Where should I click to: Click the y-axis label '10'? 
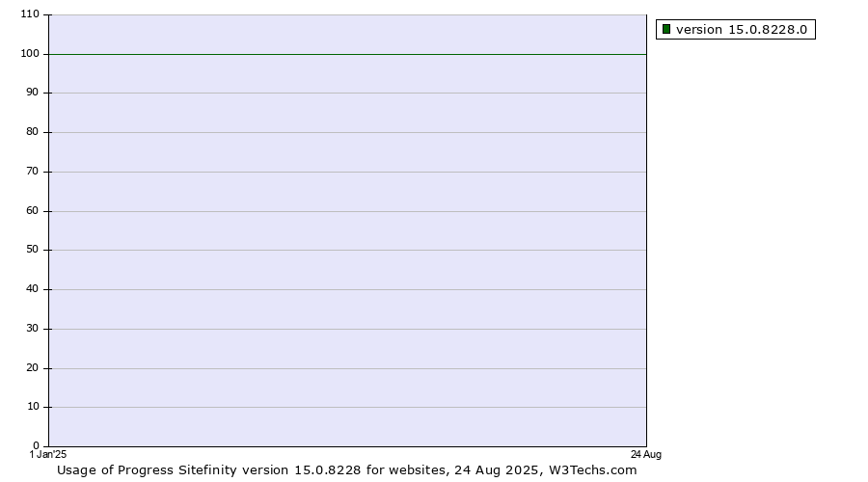click(x=32, y=407)
